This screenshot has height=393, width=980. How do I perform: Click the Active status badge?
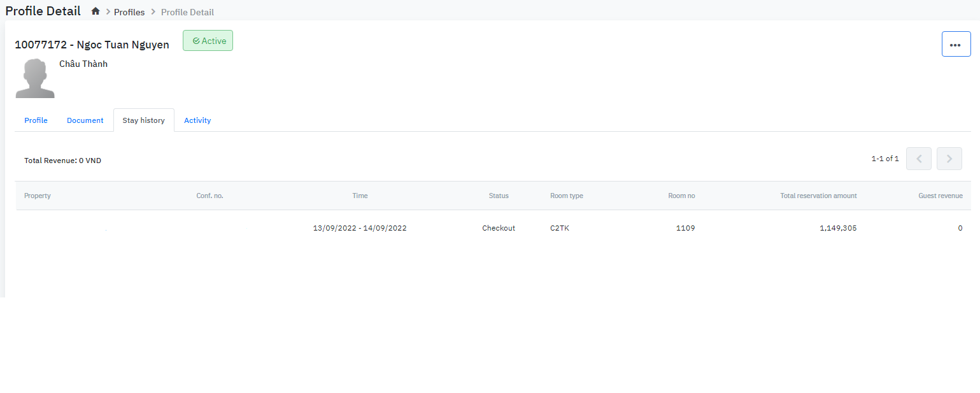tap(208, 41)
